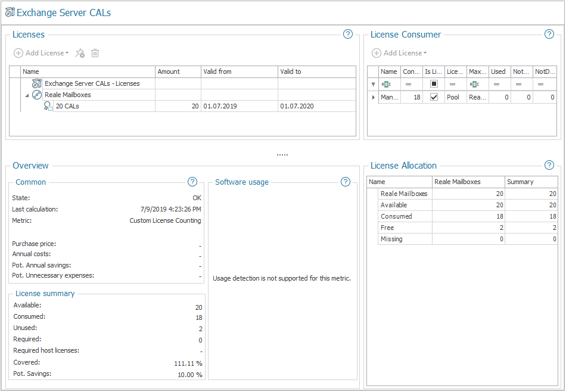
Task: Click the filter row key icon in License Consumer
Action: (373, 84)
